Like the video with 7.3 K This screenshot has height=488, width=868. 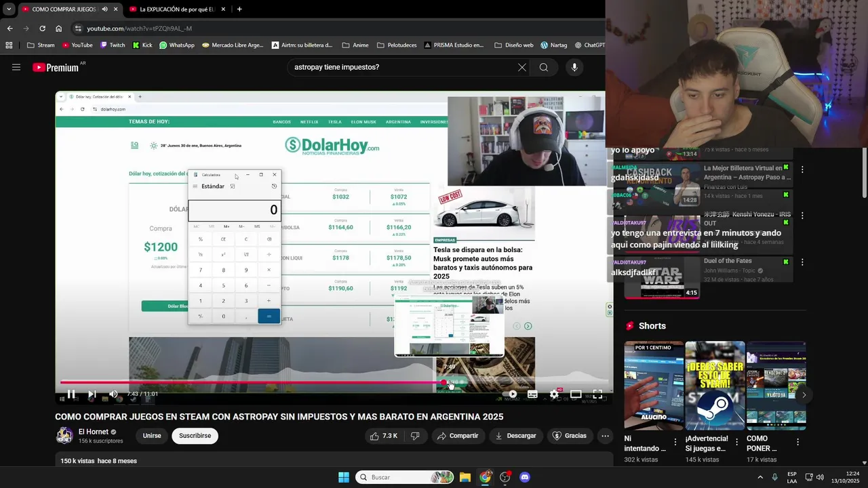384,436
